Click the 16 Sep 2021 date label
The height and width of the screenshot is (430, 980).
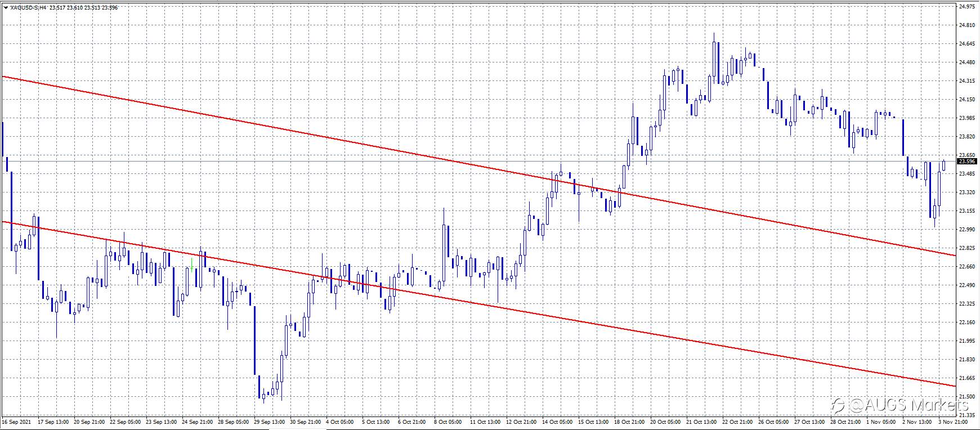pos(15,422)
